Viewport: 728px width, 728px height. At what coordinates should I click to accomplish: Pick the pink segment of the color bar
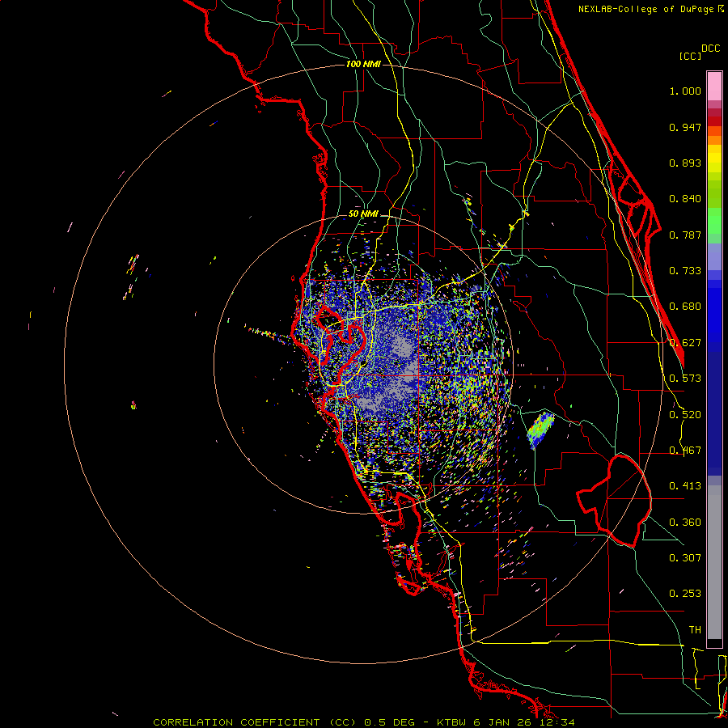(x=714, y=87)
